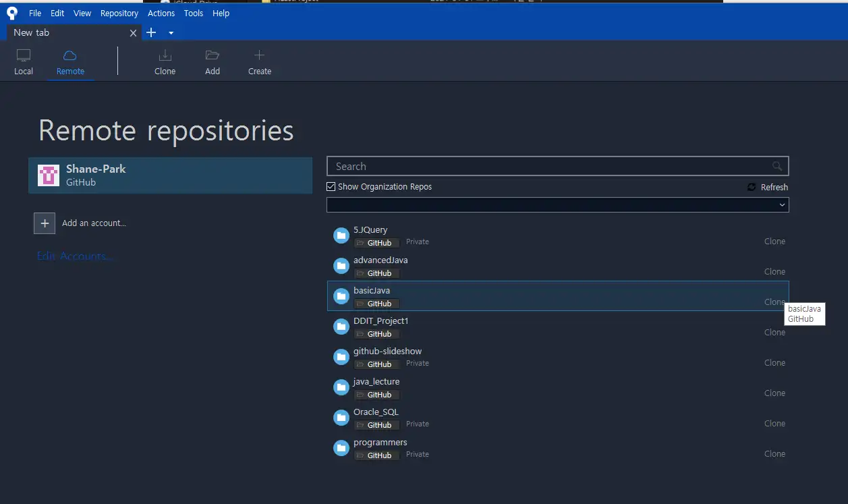Close the New tab
Screen dimensions: 848x504
(133, 33)
